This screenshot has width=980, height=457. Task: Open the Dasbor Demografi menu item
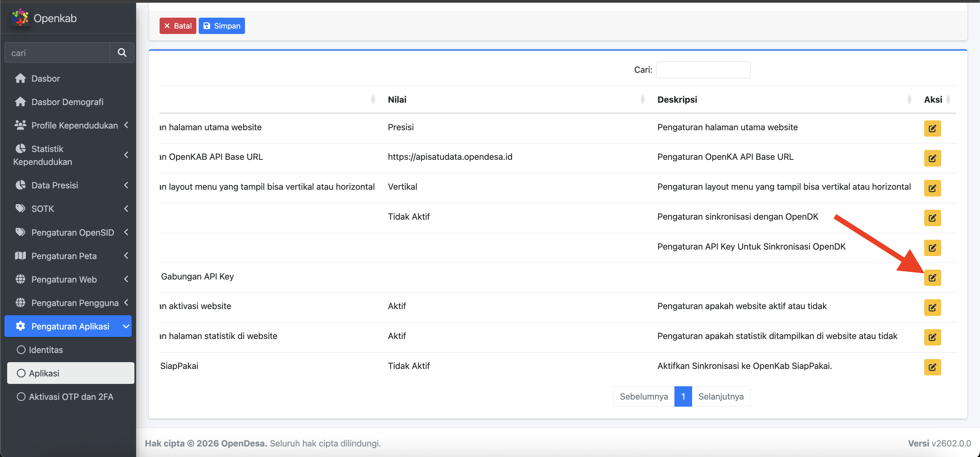67,102
